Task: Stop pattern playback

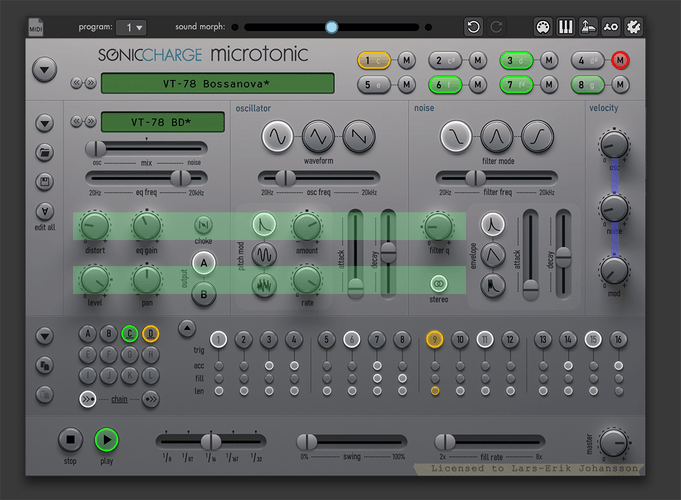Action: coord(70,440)
